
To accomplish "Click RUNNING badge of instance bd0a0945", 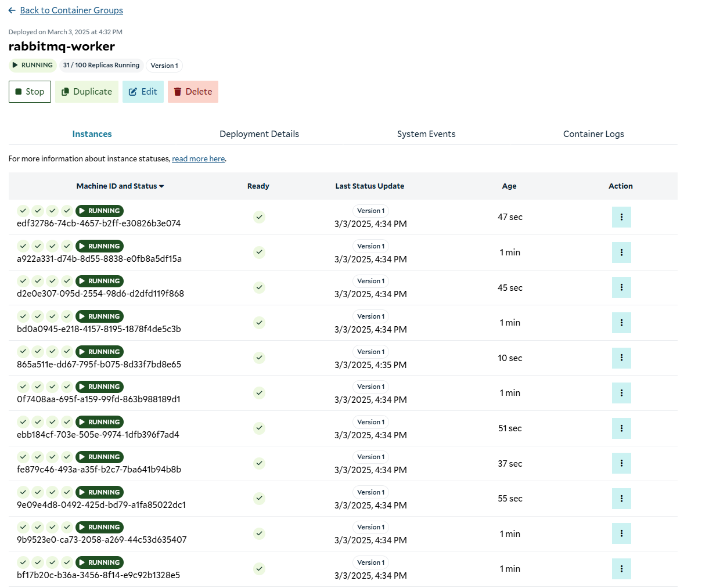I will coord(100,316).
